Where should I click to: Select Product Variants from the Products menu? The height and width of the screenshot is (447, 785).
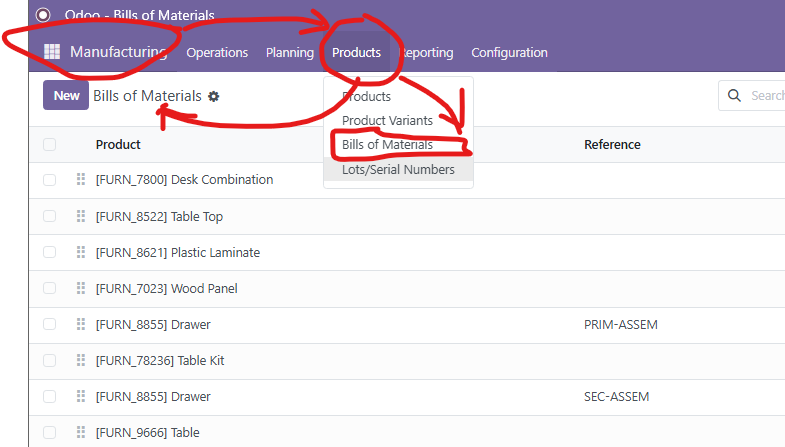coord(387,120)
